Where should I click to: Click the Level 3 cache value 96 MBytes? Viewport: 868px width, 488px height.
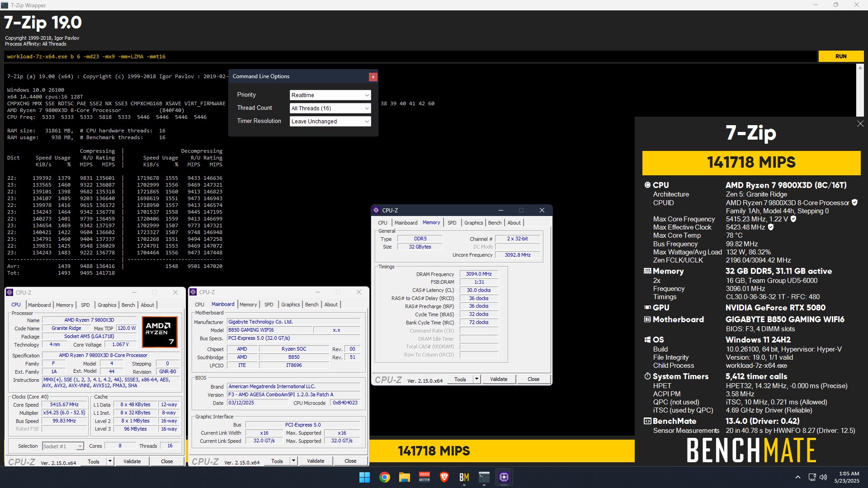click(x=135, y=429)
